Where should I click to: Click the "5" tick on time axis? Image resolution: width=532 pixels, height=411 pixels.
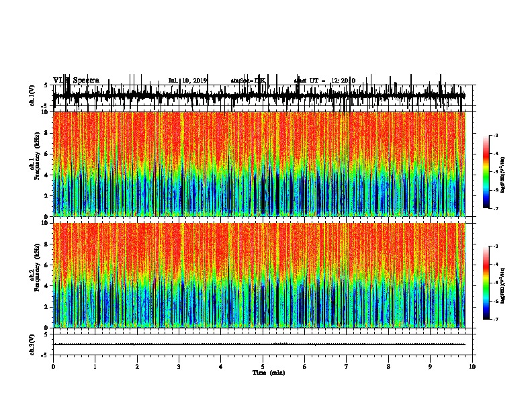pos(263,366)
